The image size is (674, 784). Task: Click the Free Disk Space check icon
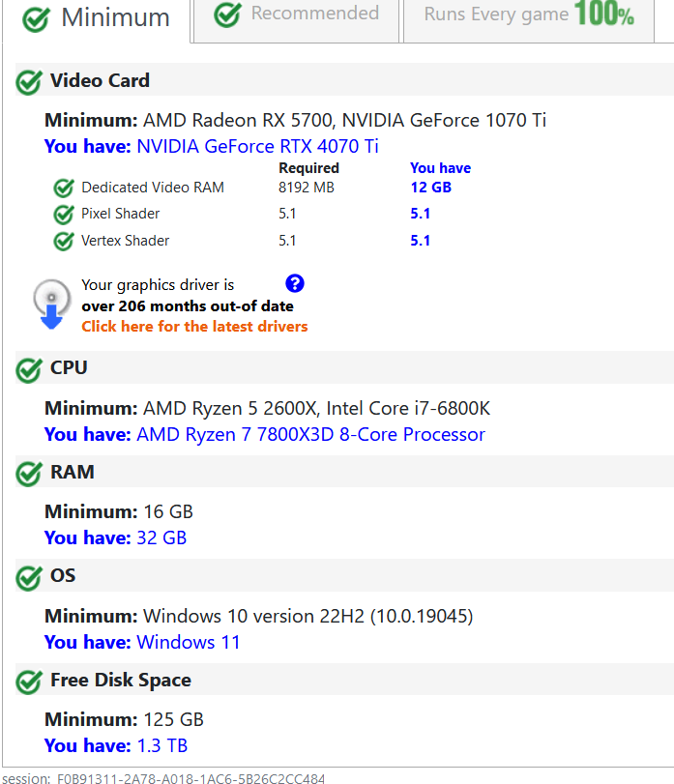tap(29, 682)
